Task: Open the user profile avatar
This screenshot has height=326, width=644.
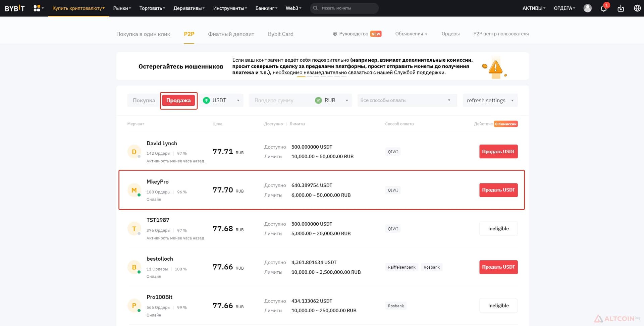Action: [x=587, y=8]
